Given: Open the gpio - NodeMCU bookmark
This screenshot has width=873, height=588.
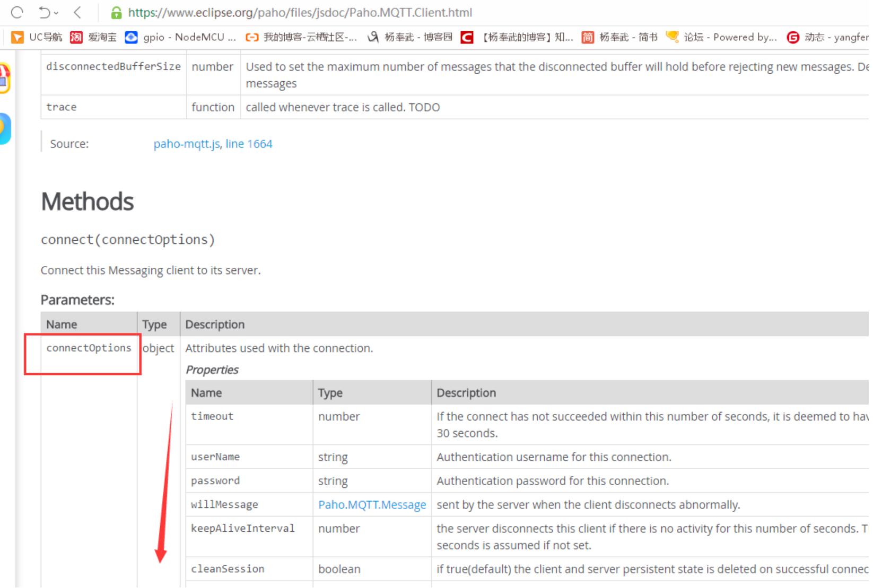Looking at the screenshot, I should tap(181, 37).
